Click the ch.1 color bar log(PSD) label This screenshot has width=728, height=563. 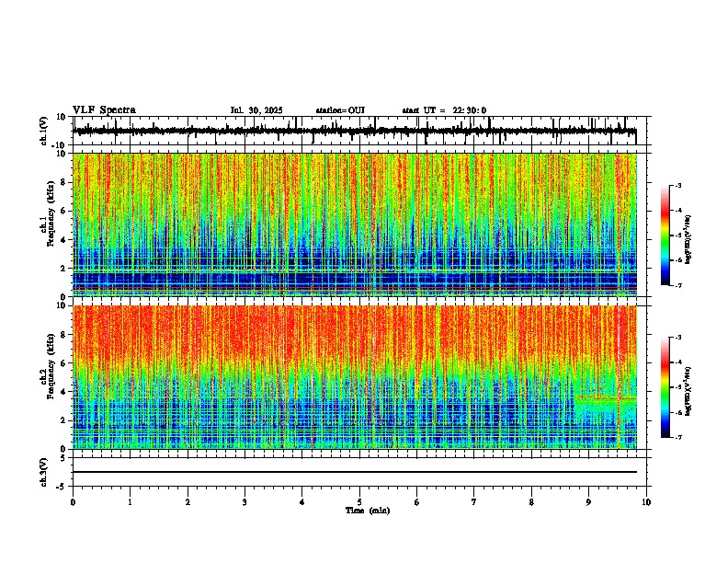click(688, 240)
